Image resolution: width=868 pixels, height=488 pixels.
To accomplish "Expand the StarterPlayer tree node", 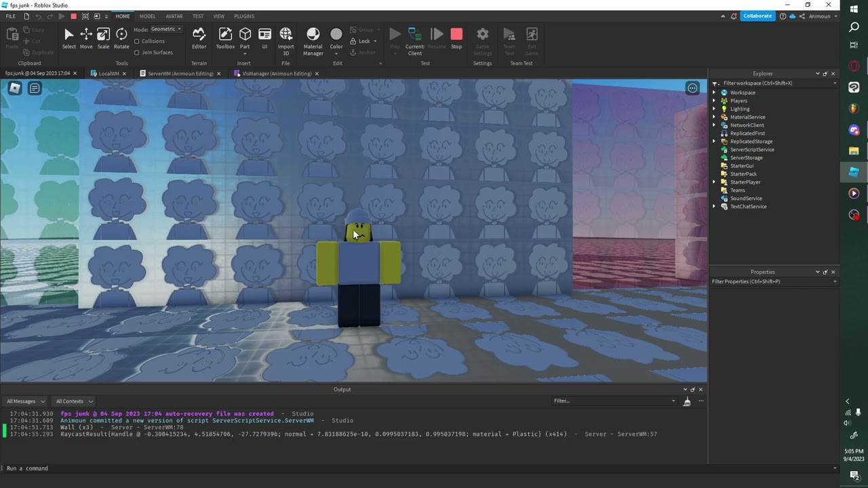I will click(x=714, y=182).
